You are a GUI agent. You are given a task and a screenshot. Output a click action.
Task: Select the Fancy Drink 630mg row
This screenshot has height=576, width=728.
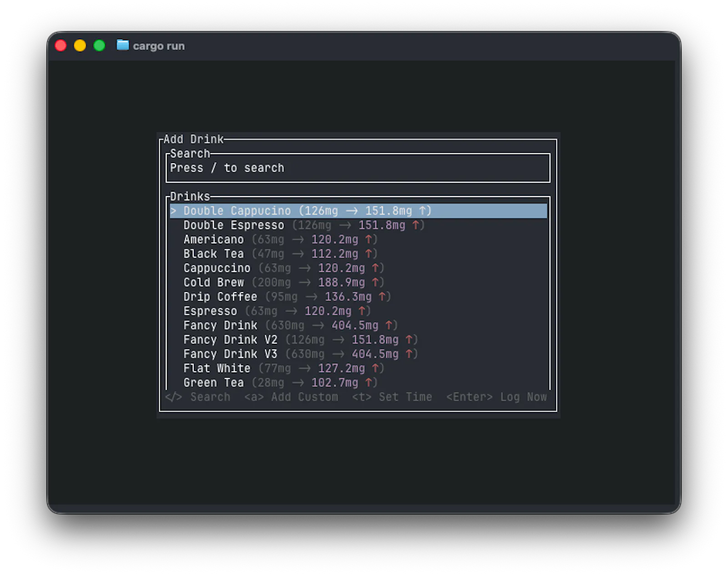(358, 326)
